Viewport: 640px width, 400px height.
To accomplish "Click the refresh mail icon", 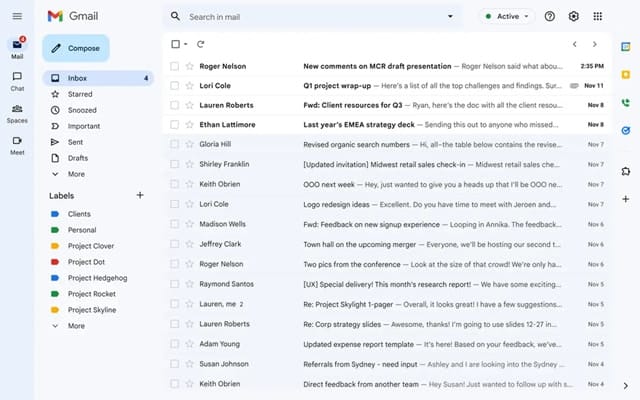I will coord(201,44).
